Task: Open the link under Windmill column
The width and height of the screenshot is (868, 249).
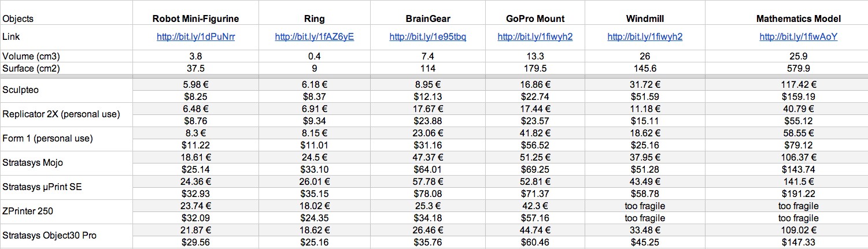Action: pyautogui.click(x=645, y=37)
